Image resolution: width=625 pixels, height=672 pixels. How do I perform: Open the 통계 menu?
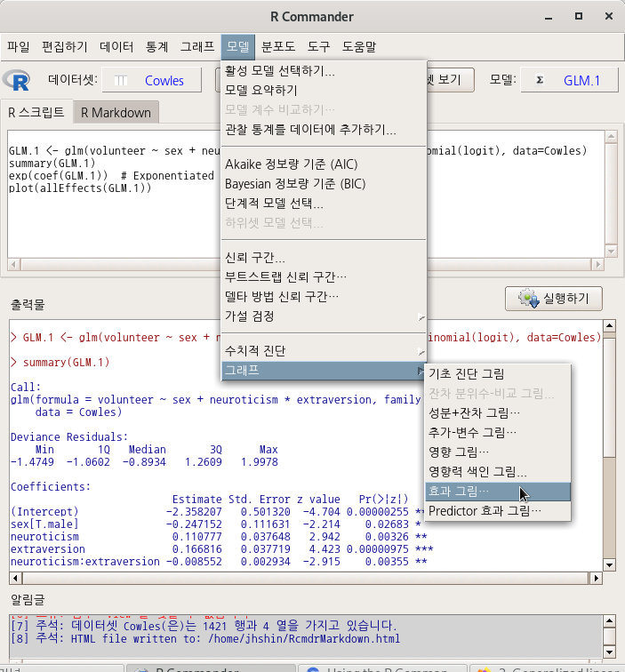click(156, 46)
